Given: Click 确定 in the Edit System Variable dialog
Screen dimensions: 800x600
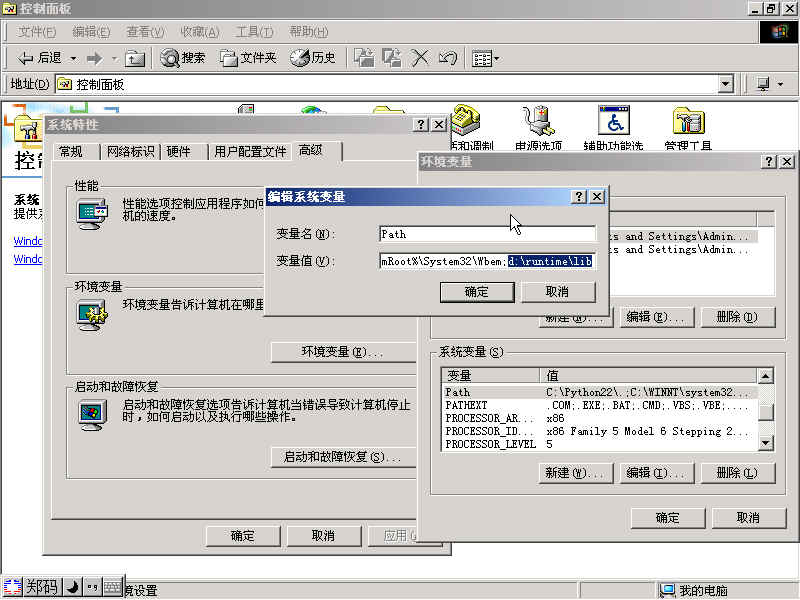Looking at the screenshot, I should [x=477, y=291].
